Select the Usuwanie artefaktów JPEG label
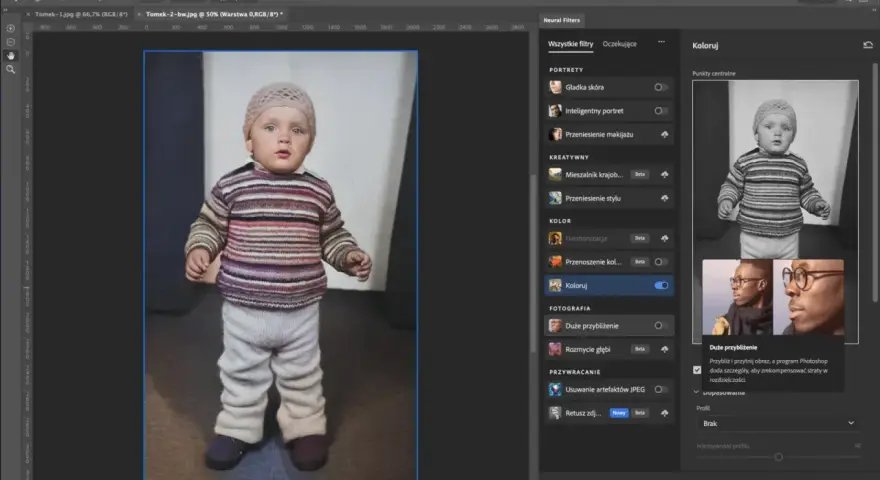880x480 pixels. pyautogui.click(x=605, y=389)
